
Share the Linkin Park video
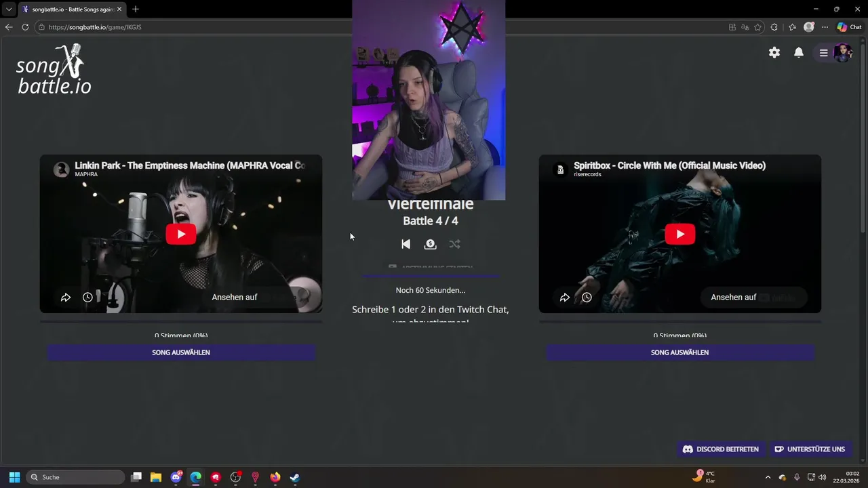[x=66, y=297]
